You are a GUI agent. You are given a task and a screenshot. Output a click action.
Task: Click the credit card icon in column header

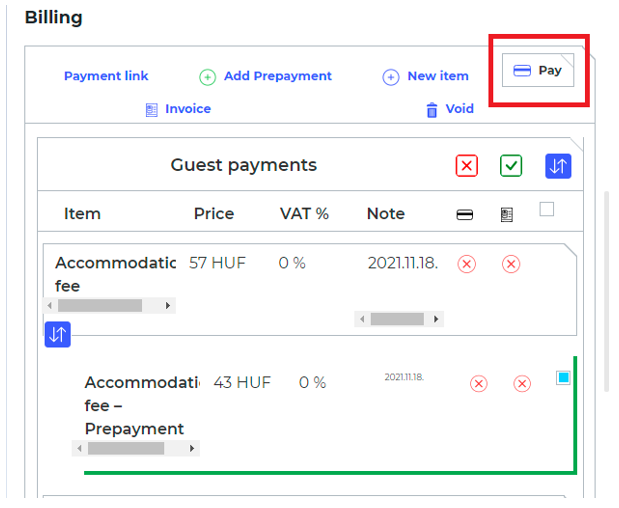465,215
